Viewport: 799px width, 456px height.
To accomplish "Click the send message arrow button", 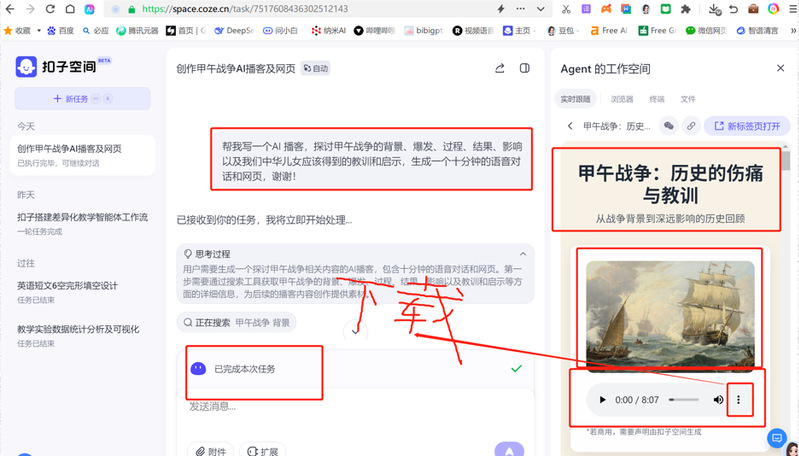I will [509, 450].
